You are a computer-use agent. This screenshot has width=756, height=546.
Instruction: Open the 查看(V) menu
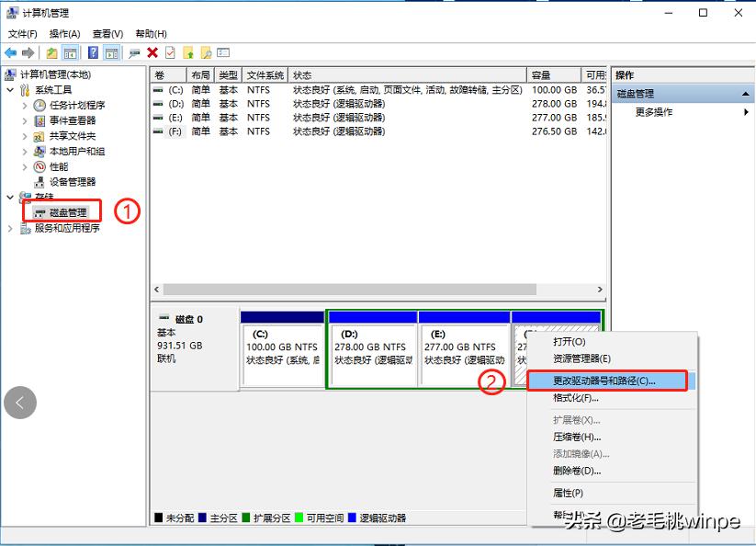click(105, 32)
